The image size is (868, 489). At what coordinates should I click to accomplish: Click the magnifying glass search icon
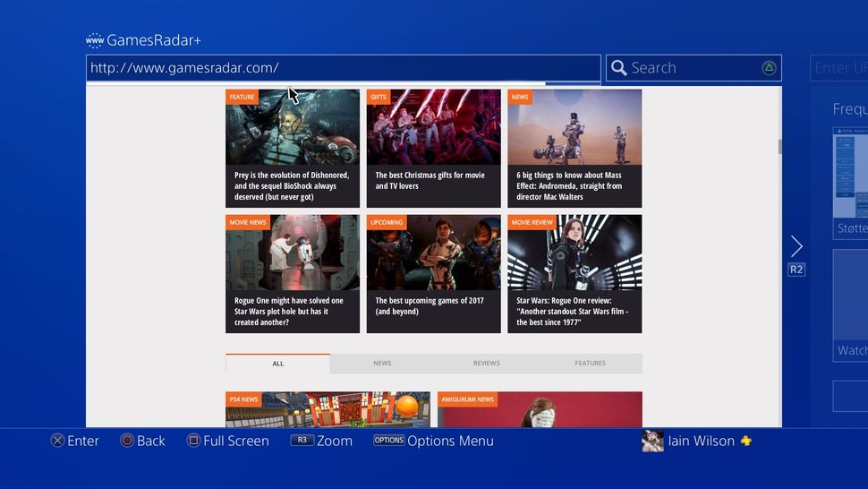click(x=619, y=67)
